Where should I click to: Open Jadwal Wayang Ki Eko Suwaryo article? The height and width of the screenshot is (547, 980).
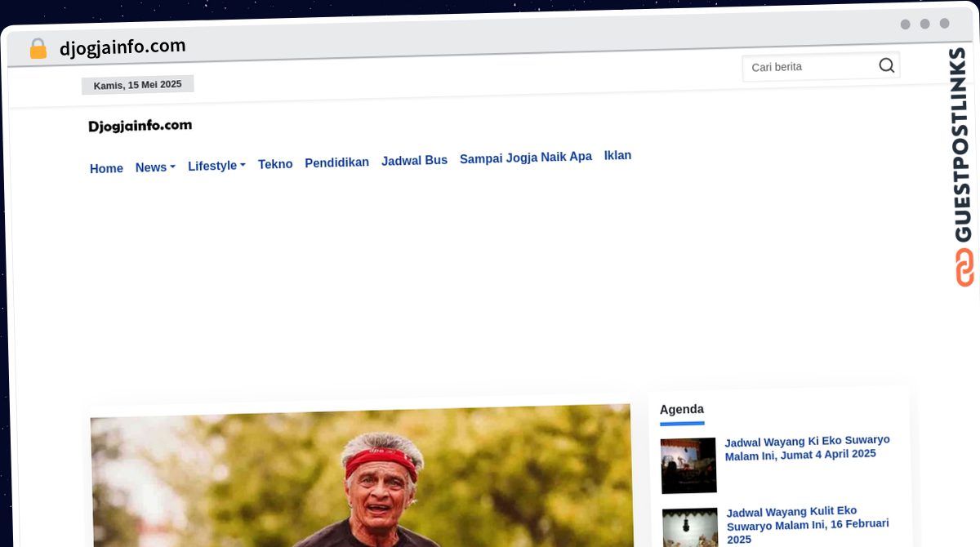pos(807,447)
